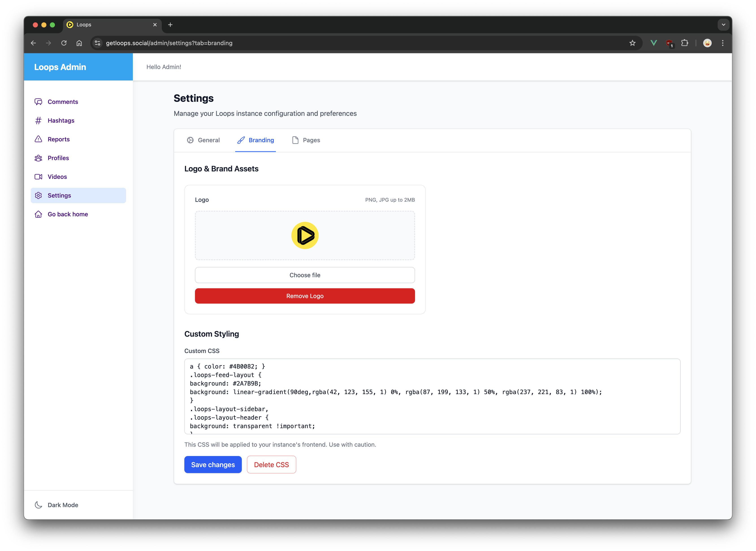Go to the Profiles section

point(78,158)
